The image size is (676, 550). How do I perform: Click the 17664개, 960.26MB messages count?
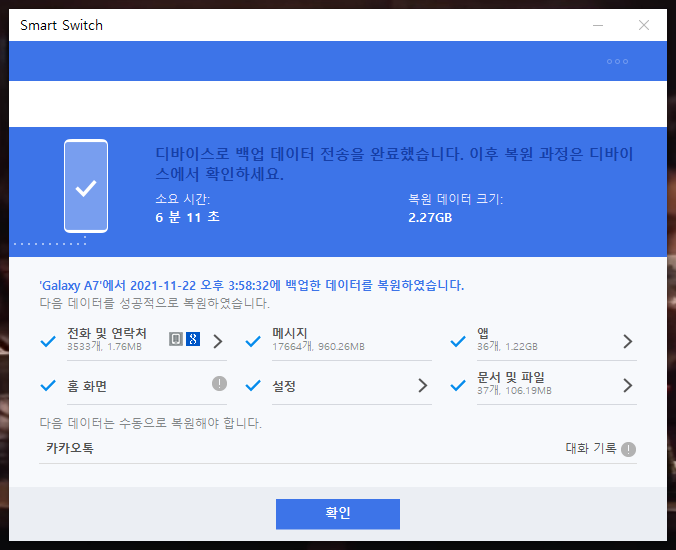tap(318, 347)
